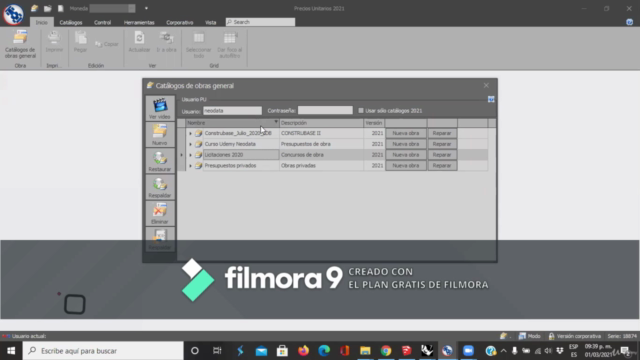Close the Catálogos de obras general dialog

[486, 85]
